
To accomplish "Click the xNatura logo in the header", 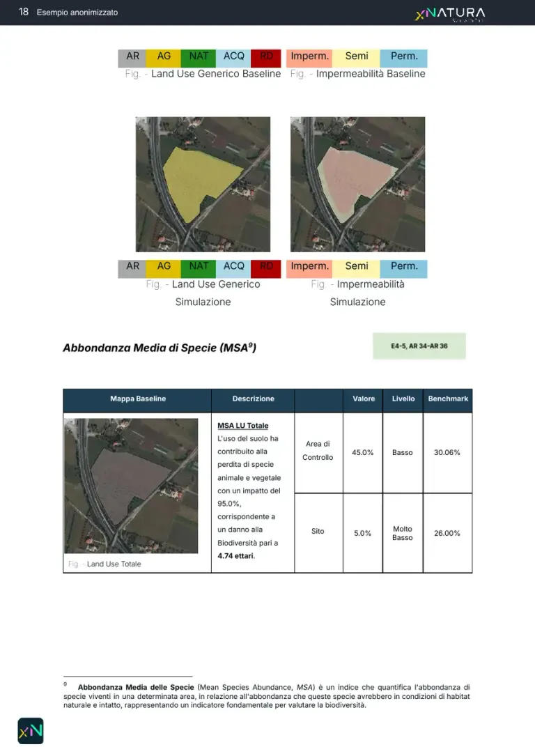I will (450, 13).
